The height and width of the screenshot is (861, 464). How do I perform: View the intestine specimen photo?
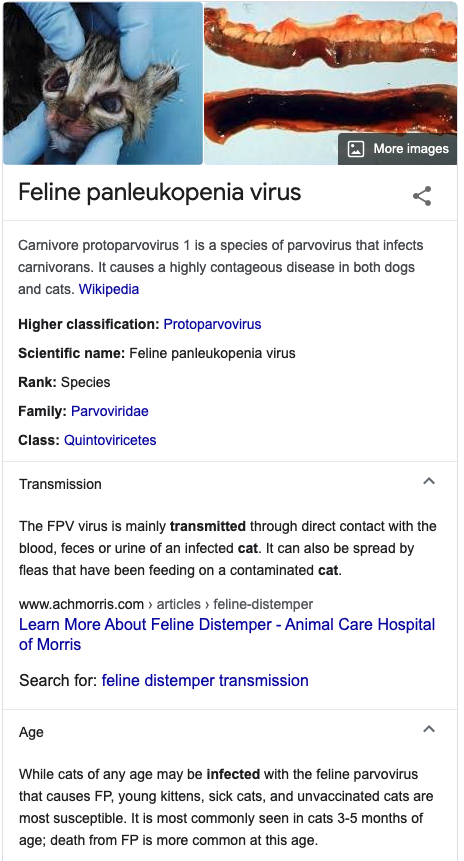click(x=331, y=83)
